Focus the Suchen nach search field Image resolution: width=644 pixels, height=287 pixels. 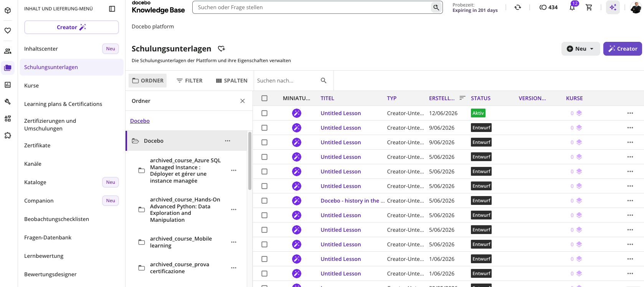[x=287, y=81]
